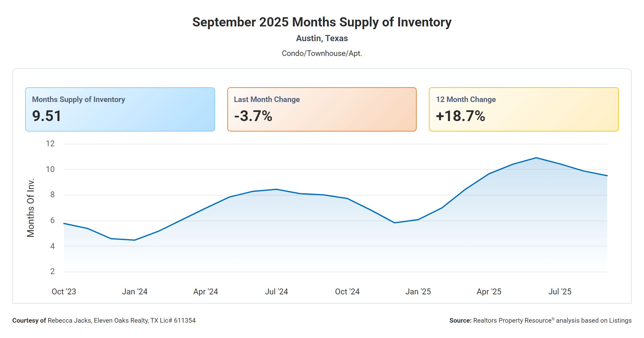Click the 12 Month Change card
The width and height of the screenshot is (644, 338).
click(524, 109)
